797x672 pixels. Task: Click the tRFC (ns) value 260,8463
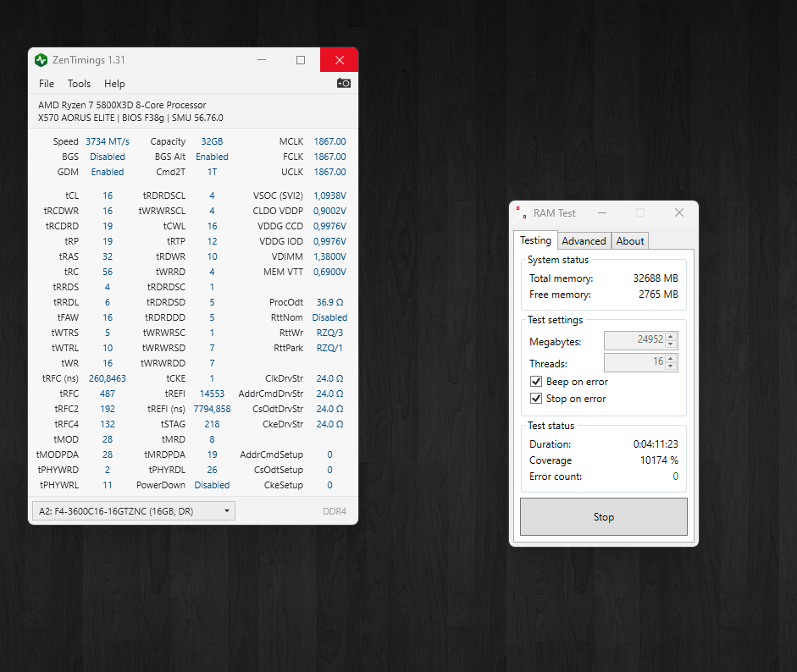click(108, 378)
